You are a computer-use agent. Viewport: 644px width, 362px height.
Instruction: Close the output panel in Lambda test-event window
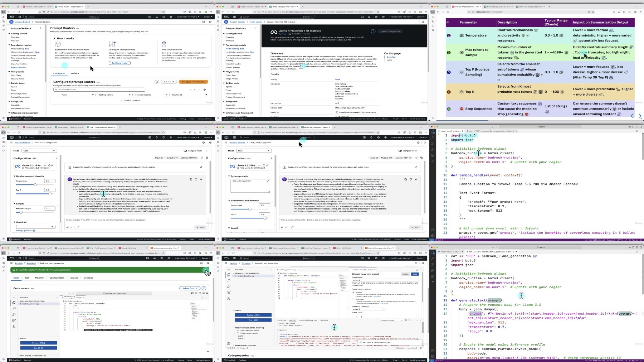point(420,320)
